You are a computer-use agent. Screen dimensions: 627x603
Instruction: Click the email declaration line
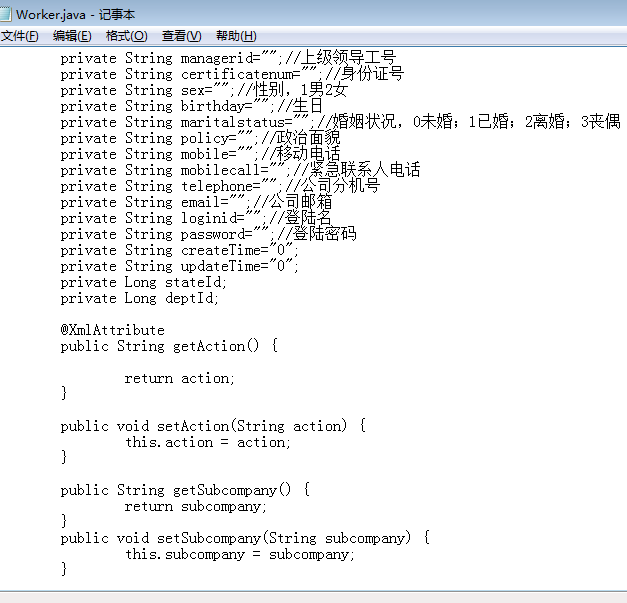pyautogui.click(x=196, y=202)
